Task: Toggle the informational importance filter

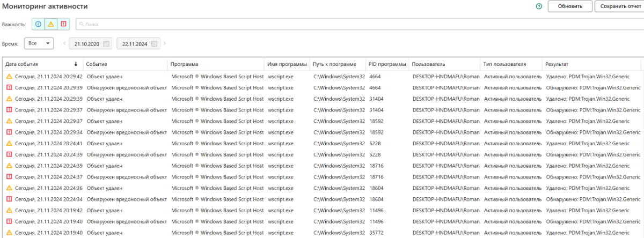Action: 38,24
